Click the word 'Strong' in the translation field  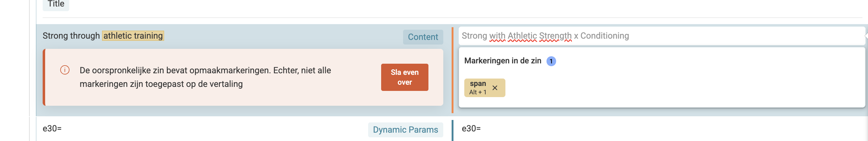474,36
